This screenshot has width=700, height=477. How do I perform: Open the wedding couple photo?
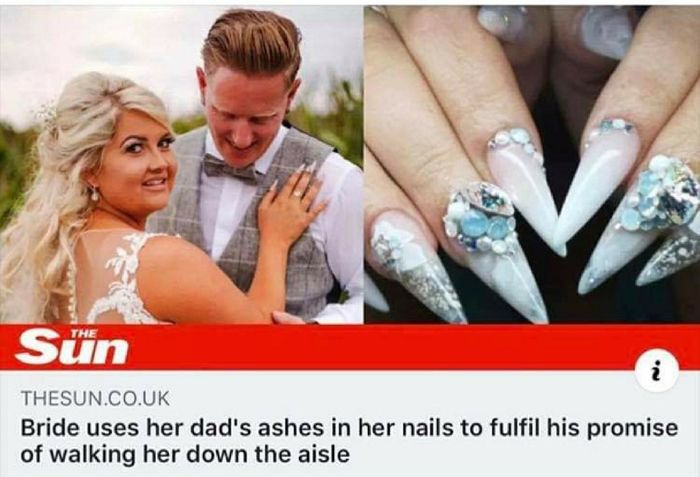click(x=181, y=164)
